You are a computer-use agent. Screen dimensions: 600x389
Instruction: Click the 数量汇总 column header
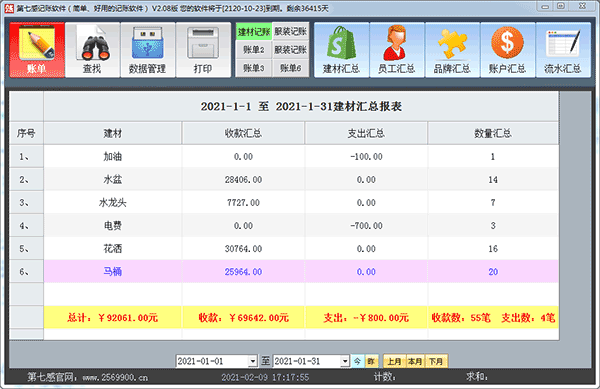point(493,133)
